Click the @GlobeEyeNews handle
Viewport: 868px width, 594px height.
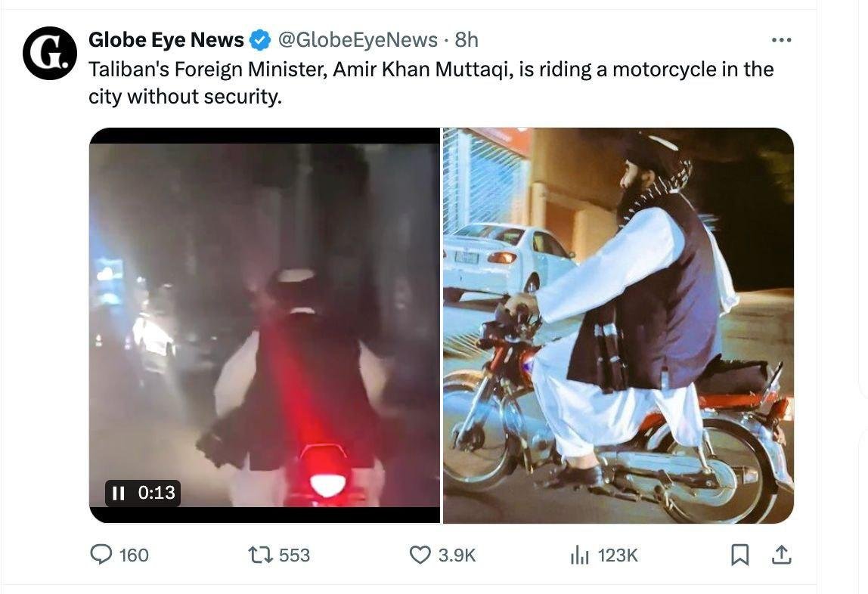(358, 39)
